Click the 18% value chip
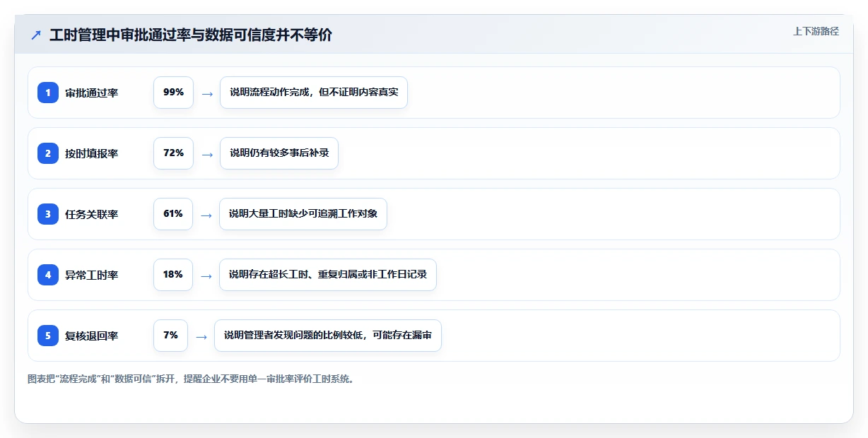 pyautogui.click(x=173, y=275)
